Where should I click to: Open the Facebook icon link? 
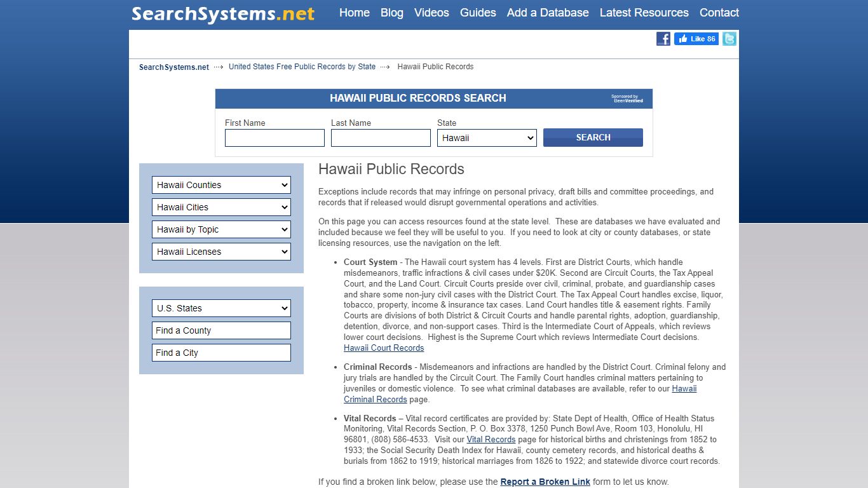(663, 39)
